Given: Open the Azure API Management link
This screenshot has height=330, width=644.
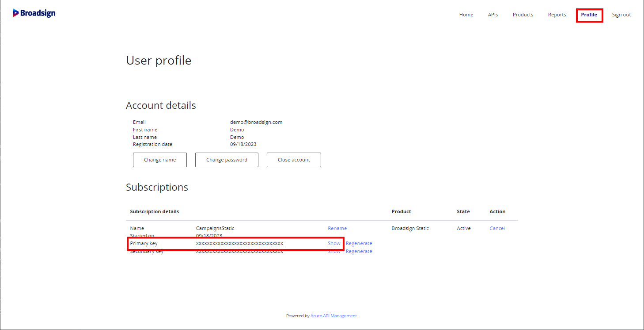Looking at the screenshot, I should click(x=333, y=316).
